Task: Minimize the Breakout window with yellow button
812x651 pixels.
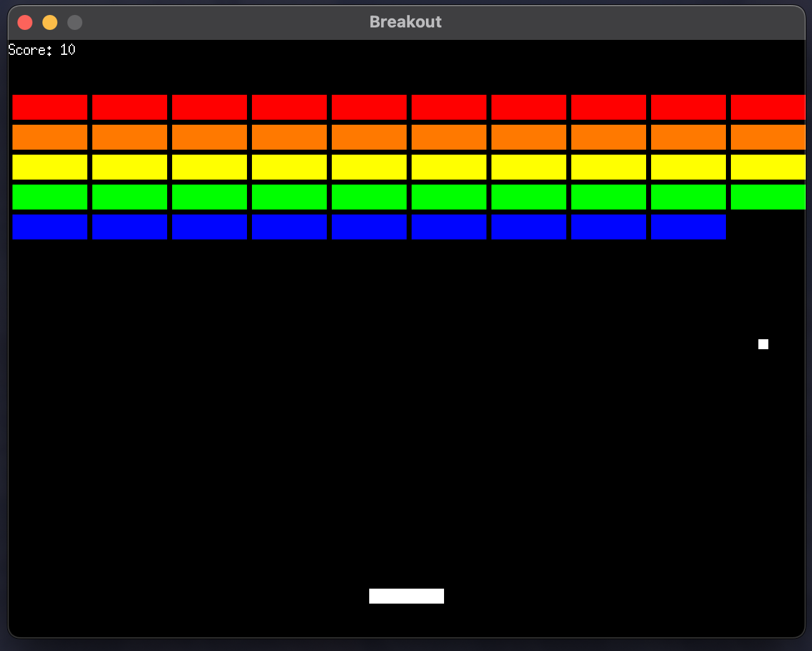Action: point(50,22)
